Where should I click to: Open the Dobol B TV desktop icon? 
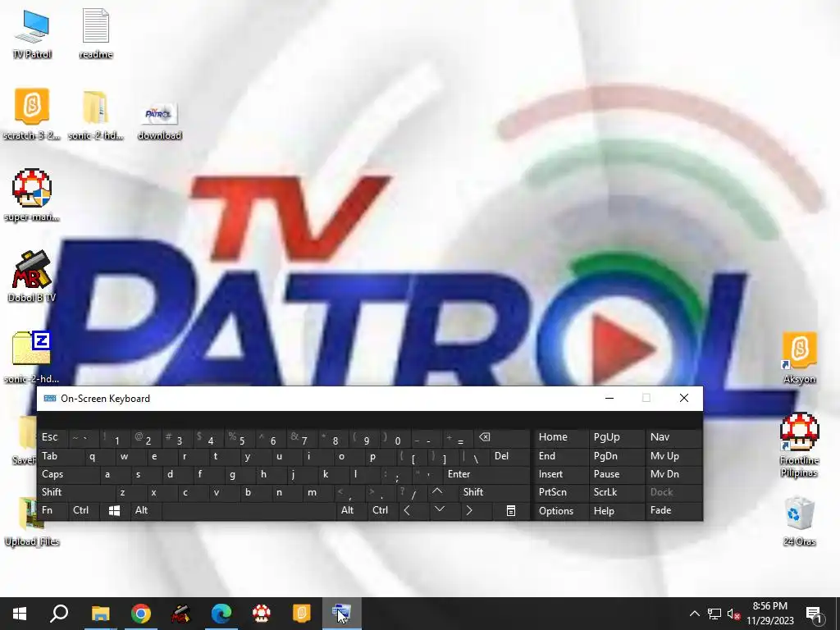click(x=32, y=277)
